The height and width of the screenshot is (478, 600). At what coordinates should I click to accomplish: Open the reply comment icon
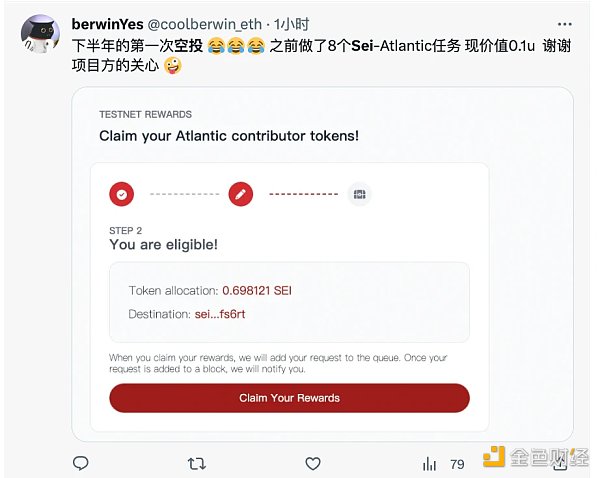click(x=80, y=463)
